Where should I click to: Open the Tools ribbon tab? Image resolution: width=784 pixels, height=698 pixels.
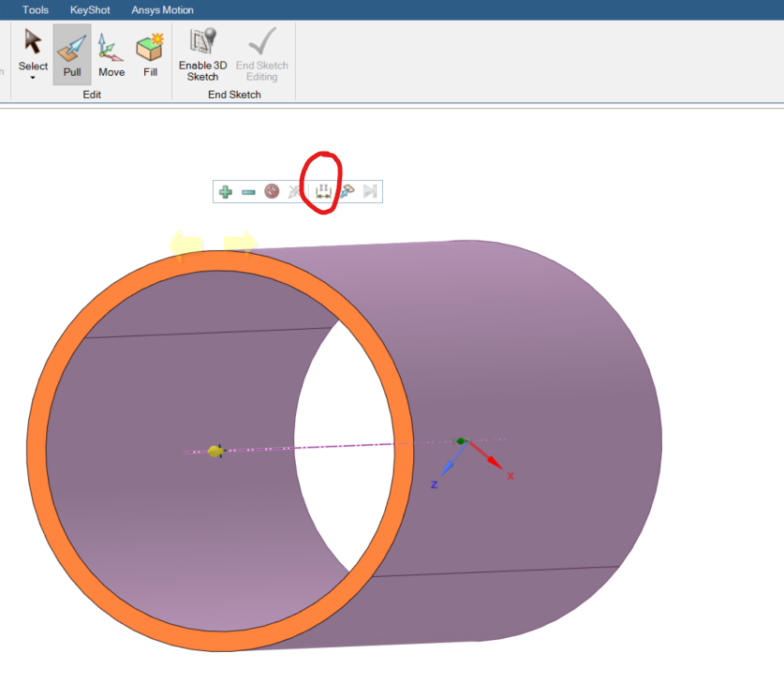[x=35, y=10]
